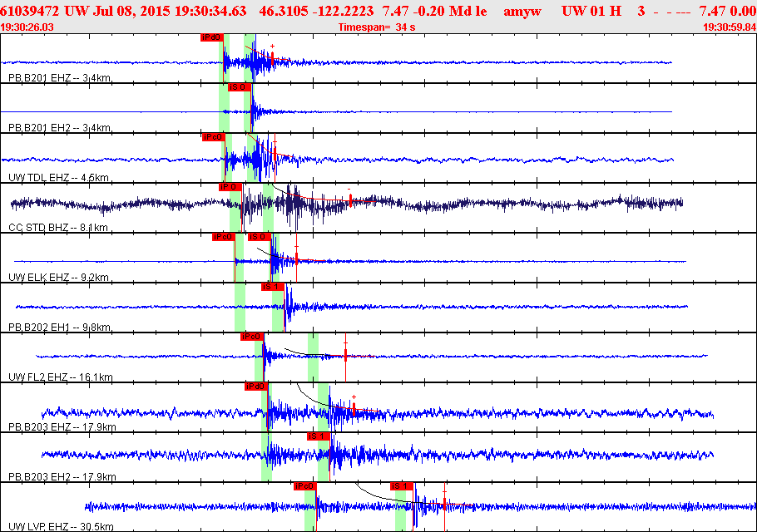Select the iPc0 flag on UW LVP trace
The width and height of the screenshot is (757, 532).
click(304, 486)
